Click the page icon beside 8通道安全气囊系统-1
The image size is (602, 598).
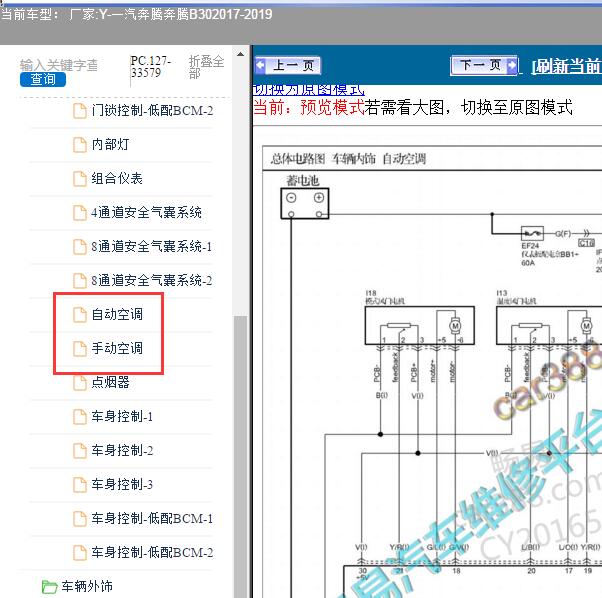coord(80,246)
